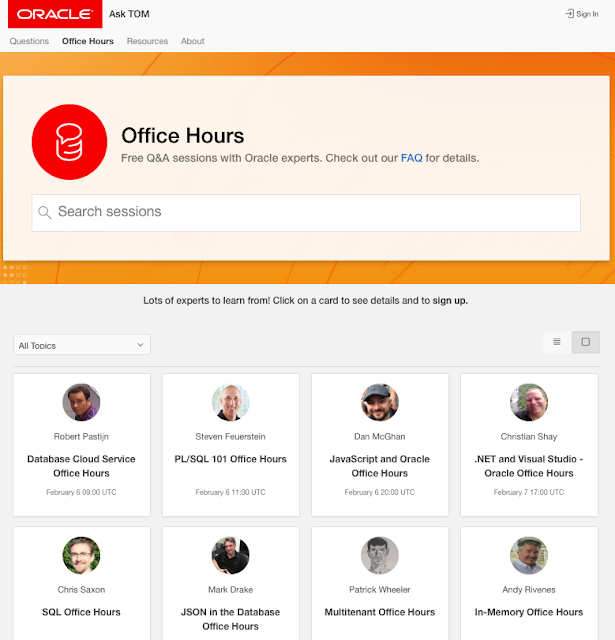Open JavaScript and Oracle Office Hours
Screen dimensions: 615x640
[380, 466]
